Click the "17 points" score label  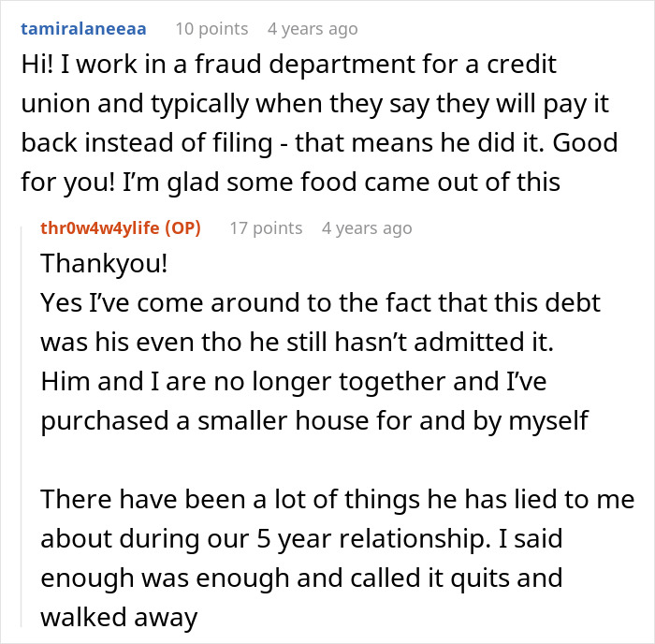coord(266,227)
